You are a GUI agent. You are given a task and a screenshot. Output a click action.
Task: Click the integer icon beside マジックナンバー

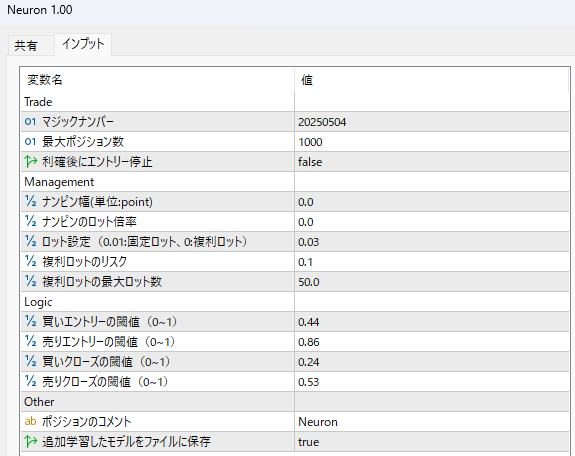click(30, 121)
